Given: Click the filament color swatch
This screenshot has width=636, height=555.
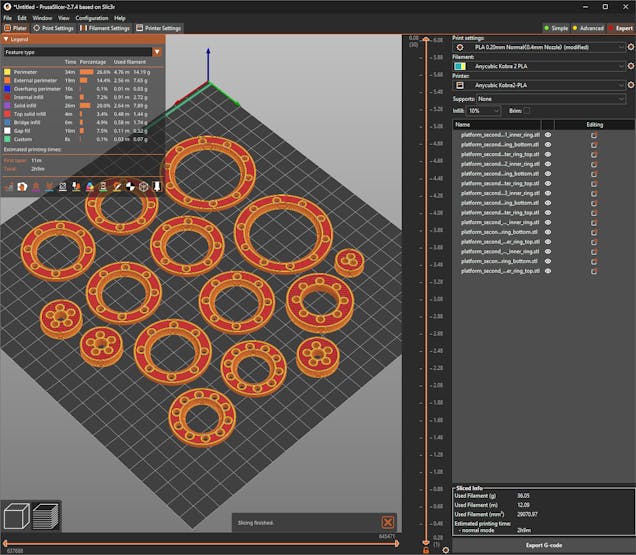Looking at the screenshot, I should point(459,65).
